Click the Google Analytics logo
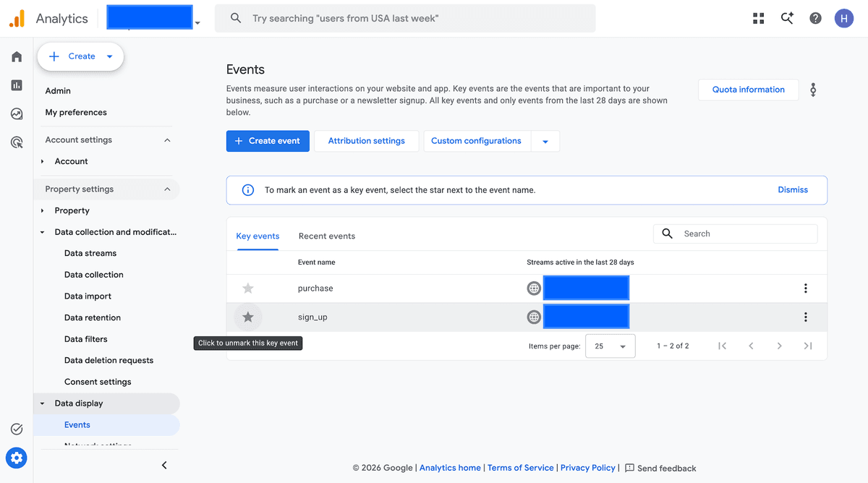Image resolution: width=868 pixels, height=483 pixels. pos(17,18)
